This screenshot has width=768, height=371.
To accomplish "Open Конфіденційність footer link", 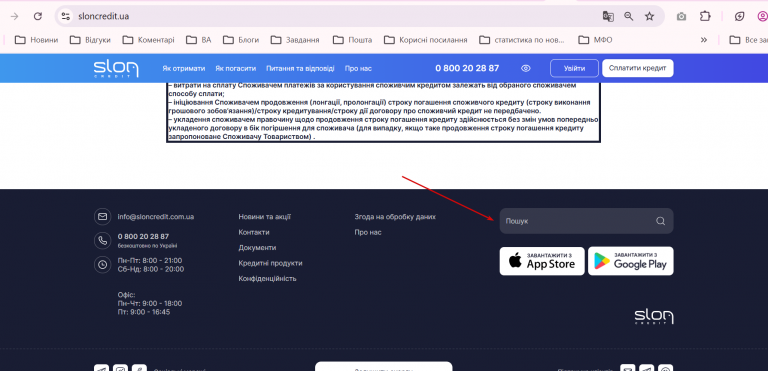I will 267,278.
